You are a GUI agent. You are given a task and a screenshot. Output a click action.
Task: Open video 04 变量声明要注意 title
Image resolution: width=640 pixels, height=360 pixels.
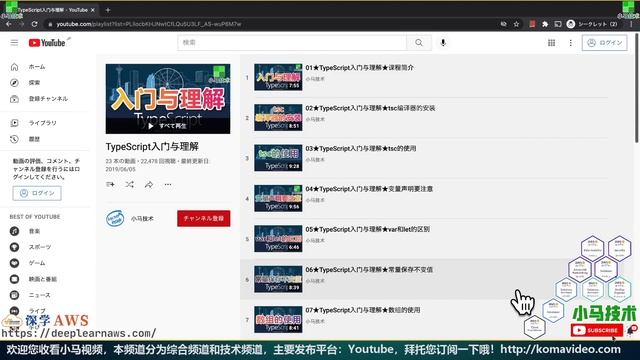(369, 189)
